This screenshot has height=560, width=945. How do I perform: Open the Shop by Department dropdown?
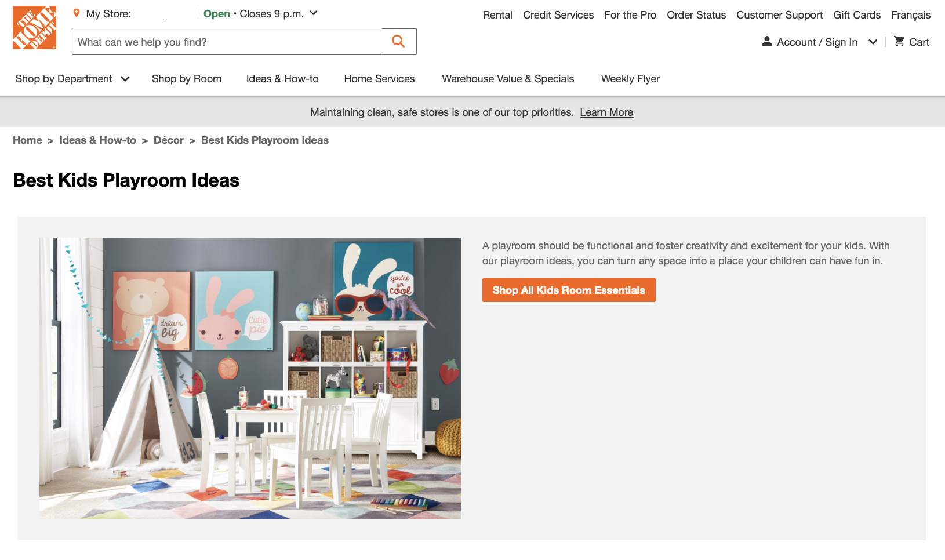click(72, 79)
